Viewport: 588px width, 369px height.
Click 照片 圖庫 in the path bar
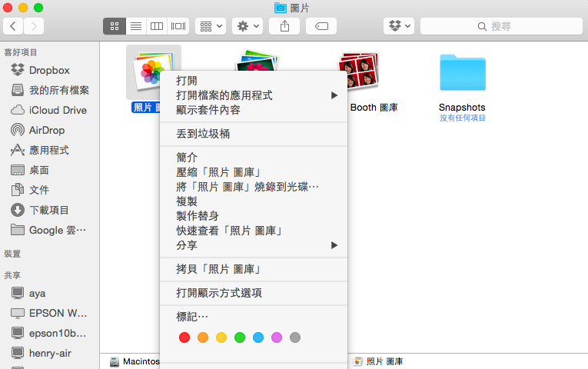coord(378,361)
